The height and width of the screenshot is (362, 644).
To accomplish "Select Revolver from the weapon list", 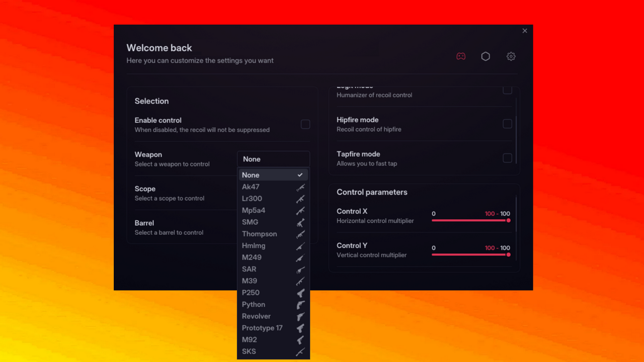I will click(256, 316).
